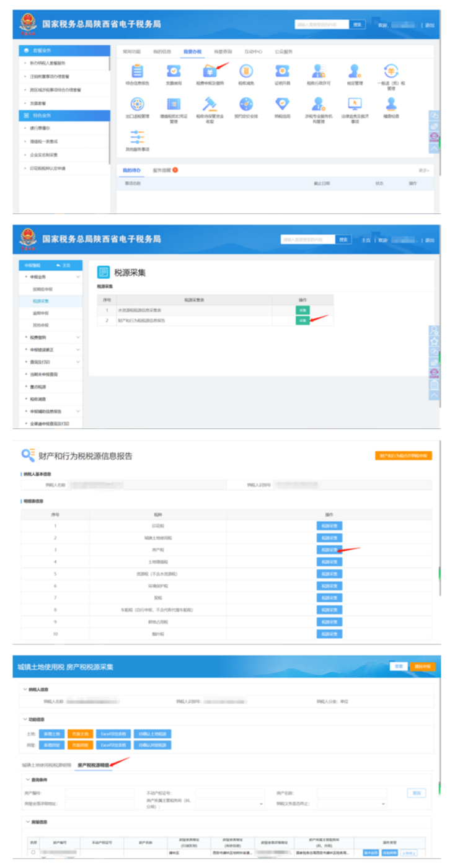Open the 证明开具 icon
This screenshot has width=455, height=868.
pos(282,71)
